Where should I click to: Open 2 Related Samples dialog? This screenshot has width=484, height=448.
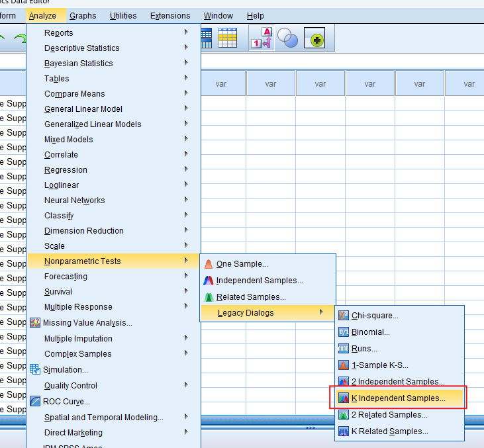pos(389,415)
